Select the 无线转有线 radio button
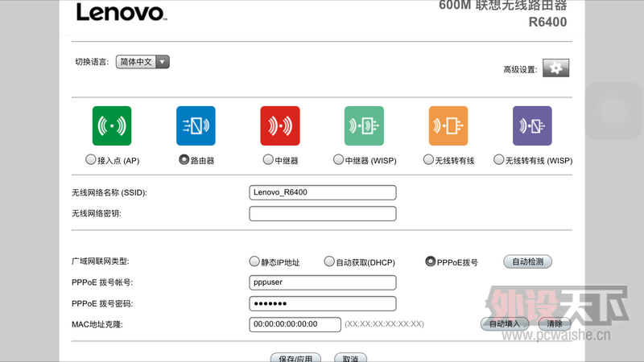This screenshot has width=644, height=362. pyautogui.click(x=428, y=159)
